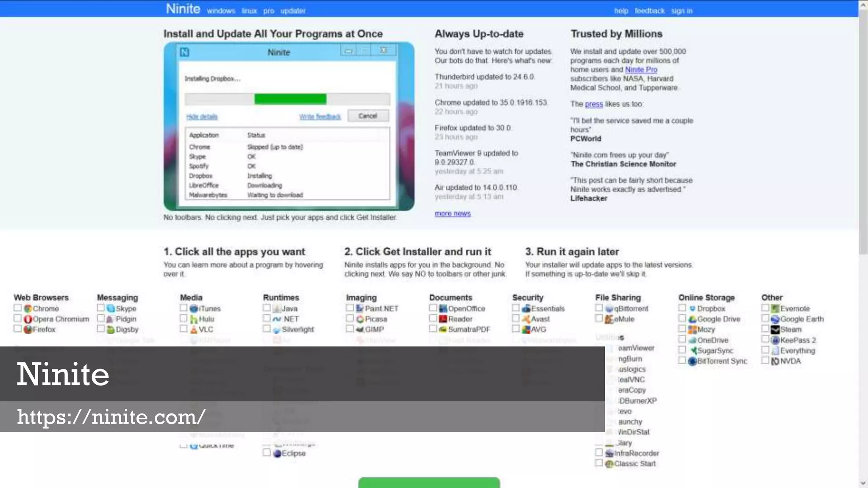Click the Steam icon under Other
The height and width of the screenshot is (488, 868).
[775, 329]
